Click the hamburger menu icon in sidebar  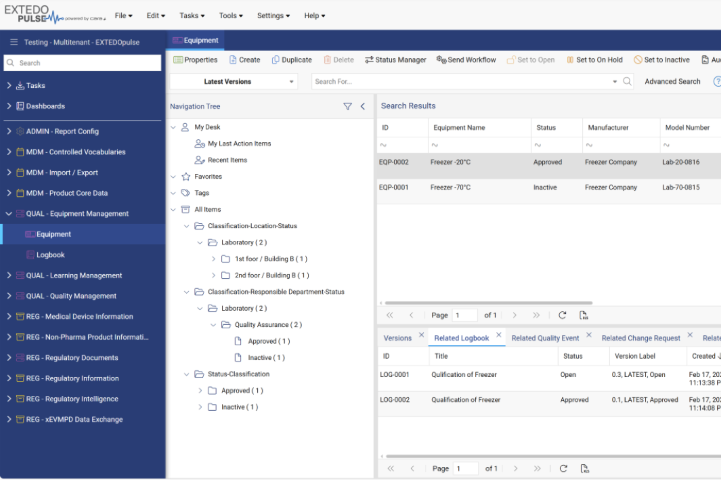[x=14, y=42]
